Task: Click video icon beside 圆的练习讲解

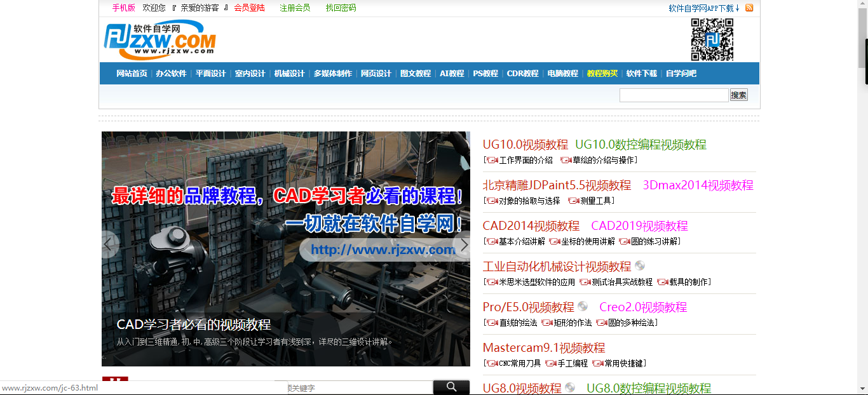Action: click(x=624, y=241)
